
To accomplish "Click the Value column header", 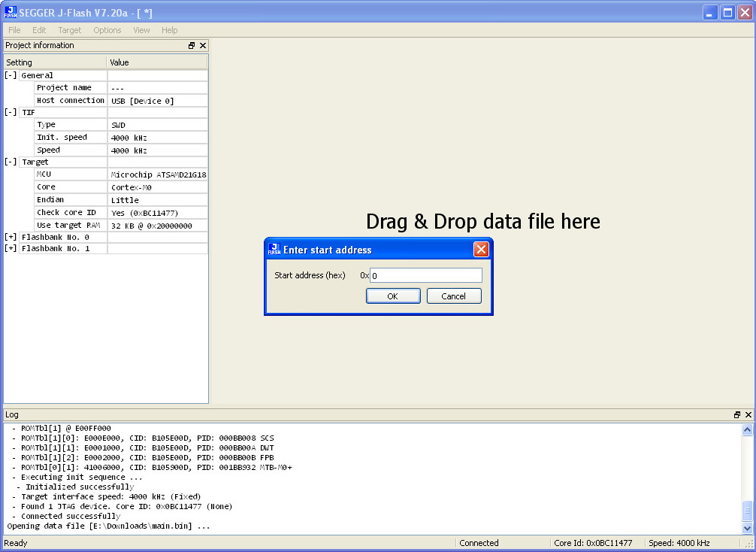I will click(x=157, y=62).
